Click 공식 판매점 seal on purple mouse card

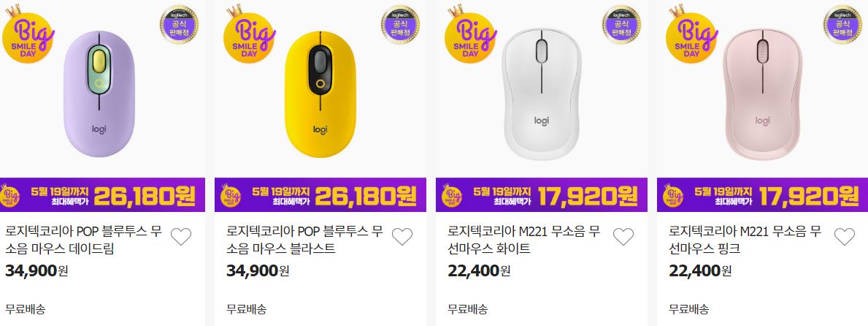click(179, 24)
